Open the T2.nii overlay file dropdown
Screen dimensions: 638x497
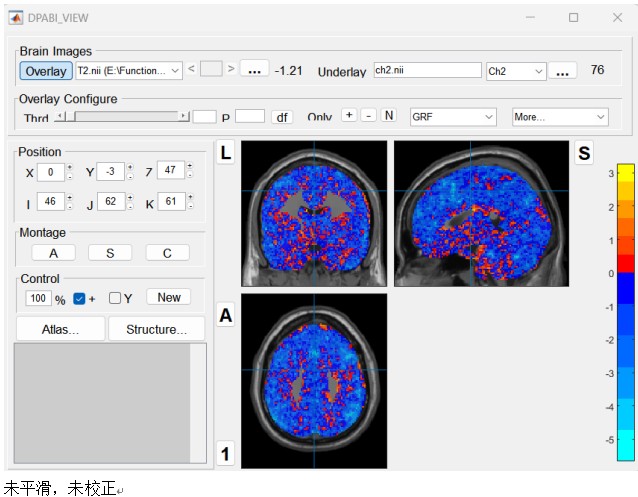point(129,71)
